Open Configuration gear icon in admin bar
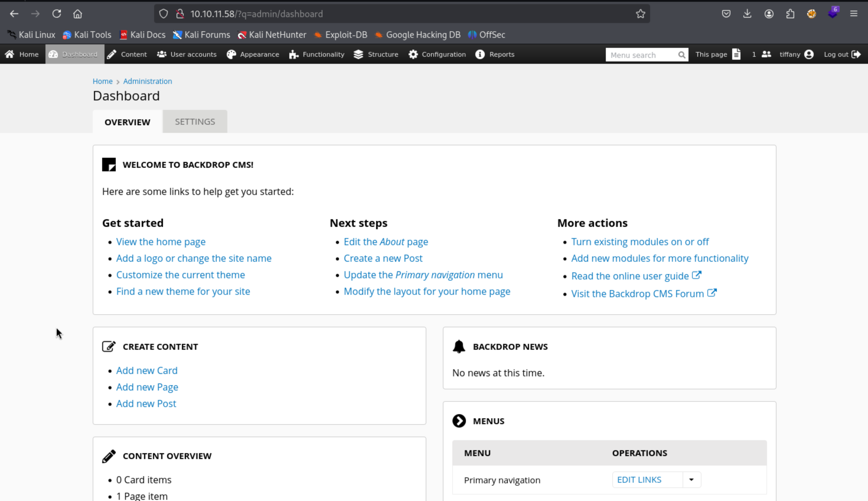This screenshot has width=868, height=501. click(413, 54)
